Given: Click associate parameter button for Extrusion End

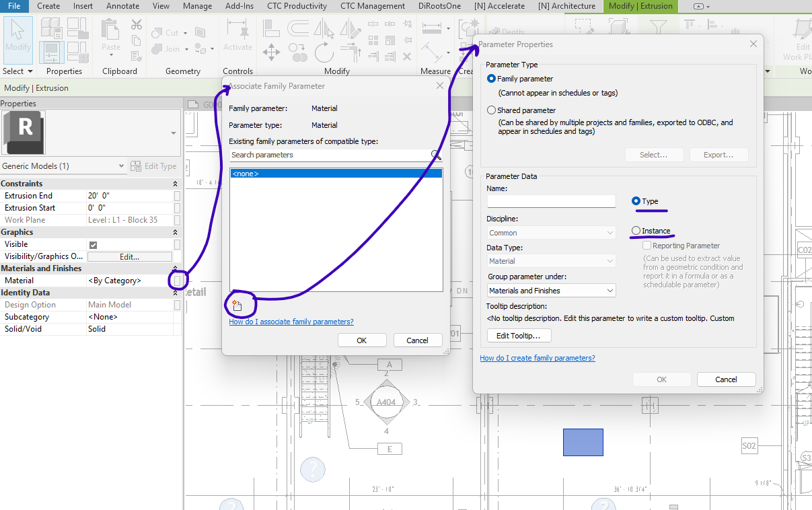Looking at the screenshot, I should (177, 196).
